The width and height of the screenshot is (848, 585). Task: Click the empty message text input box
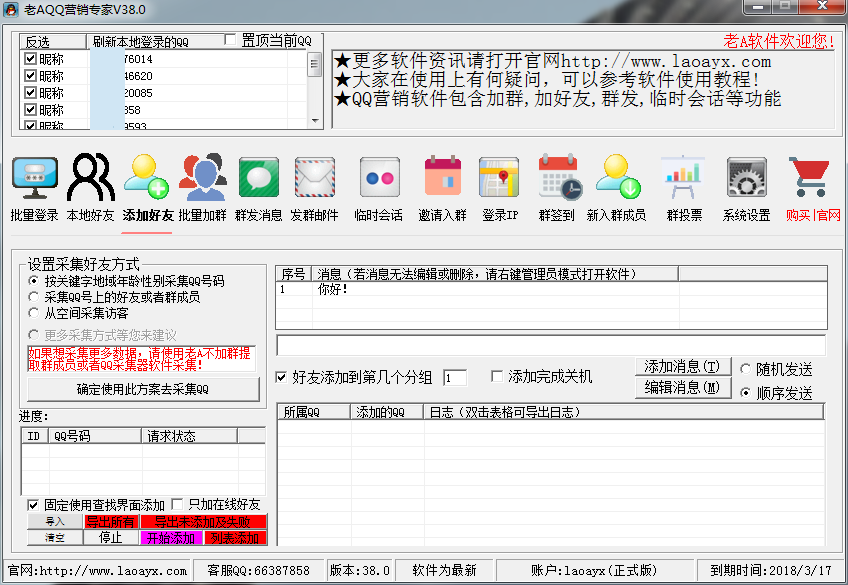551,345
